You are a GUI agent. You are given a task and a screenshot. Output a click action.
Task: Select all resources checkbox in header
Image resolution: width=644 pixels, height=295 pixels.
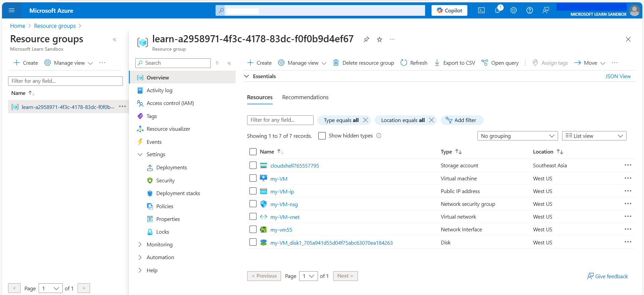pyautogui.click(x=253, y=152)
